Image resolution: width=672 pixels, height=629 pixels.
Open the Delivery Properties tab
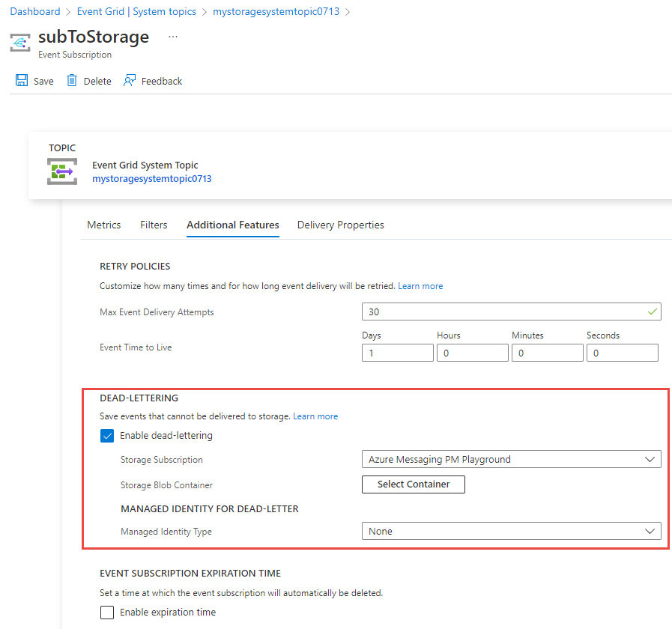pos(340,225)
